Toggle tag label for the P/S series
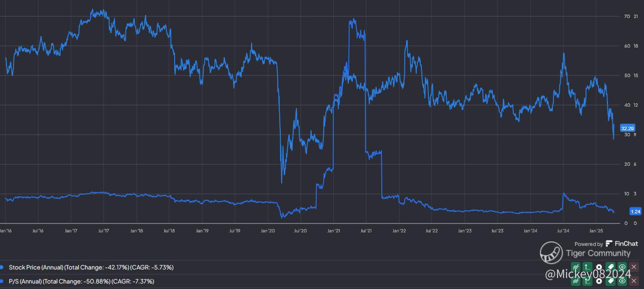 click(x=610, y=281)
